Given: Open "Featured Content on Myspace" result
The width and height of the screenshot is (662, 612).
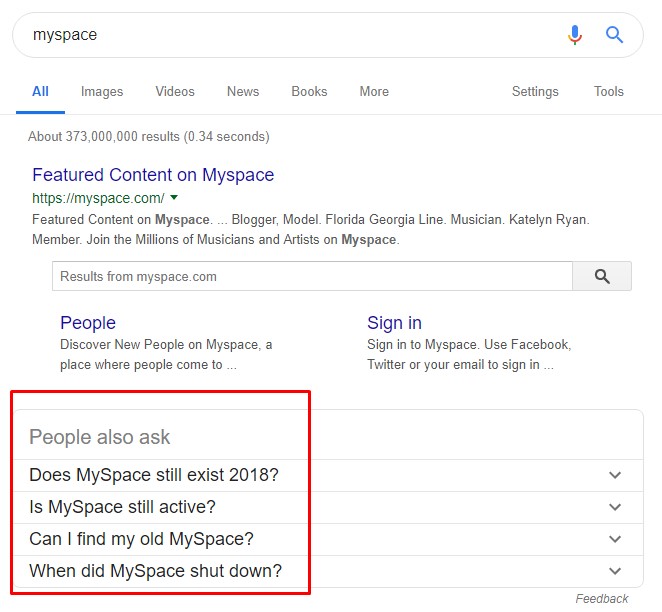Looking at the screenshot, I should tap(153, 175).
